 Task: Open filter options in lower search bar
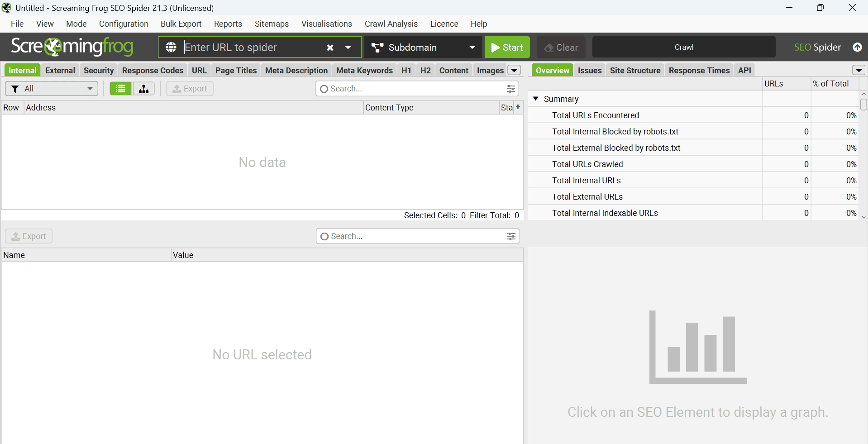click(x=511, y=236)
